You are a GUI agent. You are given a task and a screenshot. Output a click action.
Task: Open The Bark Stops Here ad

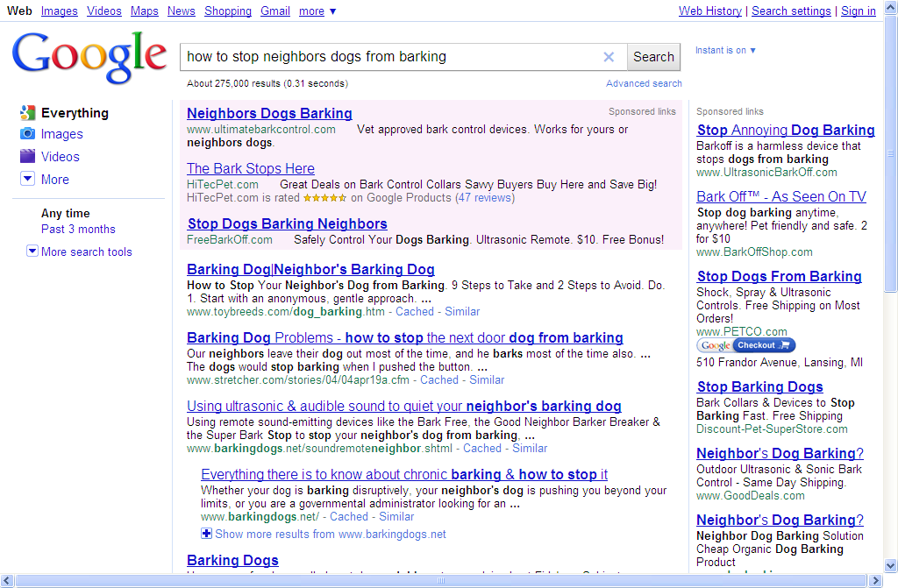tap(251, 168)
